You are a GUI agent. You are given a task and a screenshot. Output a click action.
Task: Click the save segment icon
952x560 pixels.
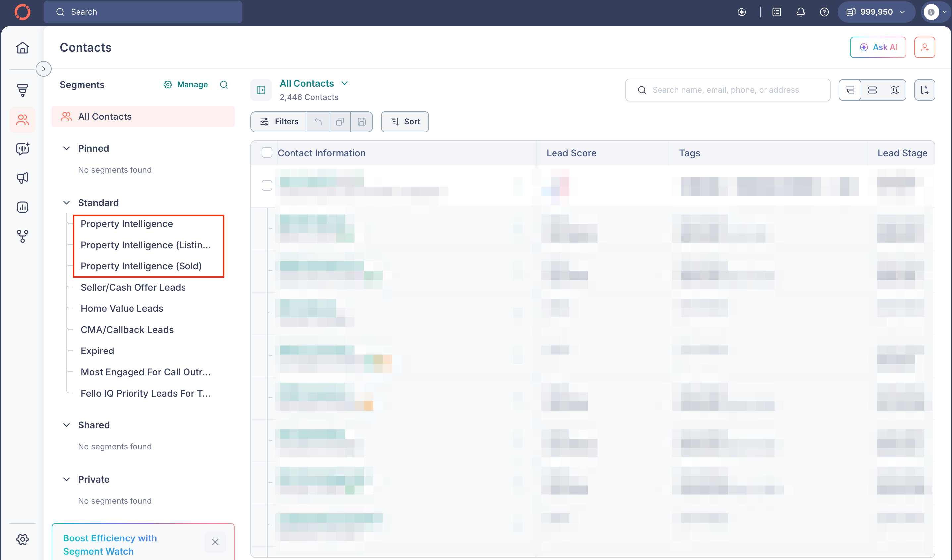(x=361, y=122)
